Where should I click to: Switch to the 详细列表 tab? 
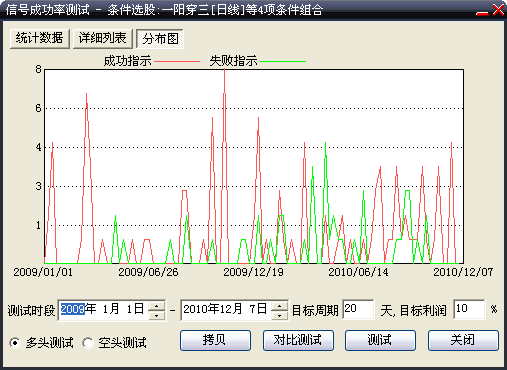click(x=103, y=39)
